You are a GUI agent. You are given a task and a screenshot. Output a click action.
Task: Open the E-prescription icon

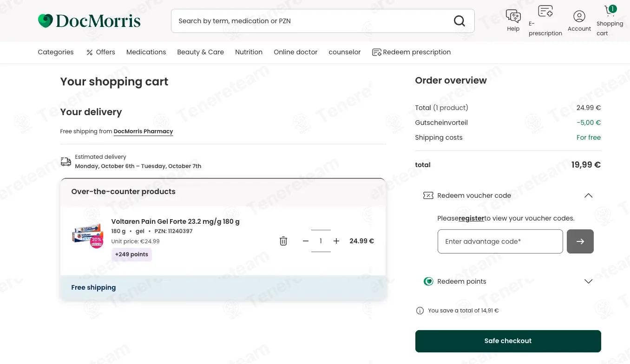(545, 12)
